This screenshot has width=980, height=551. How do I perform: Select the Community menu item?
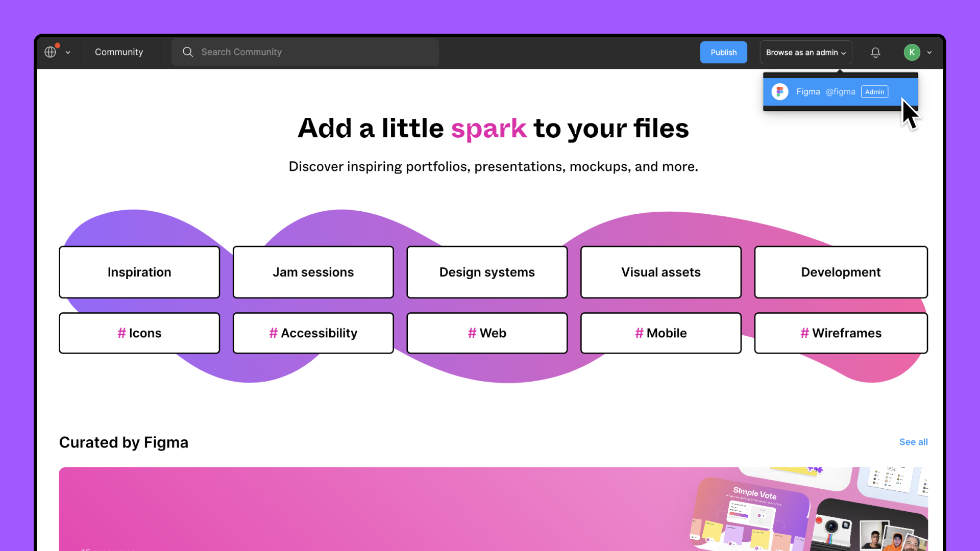point(119,52)
